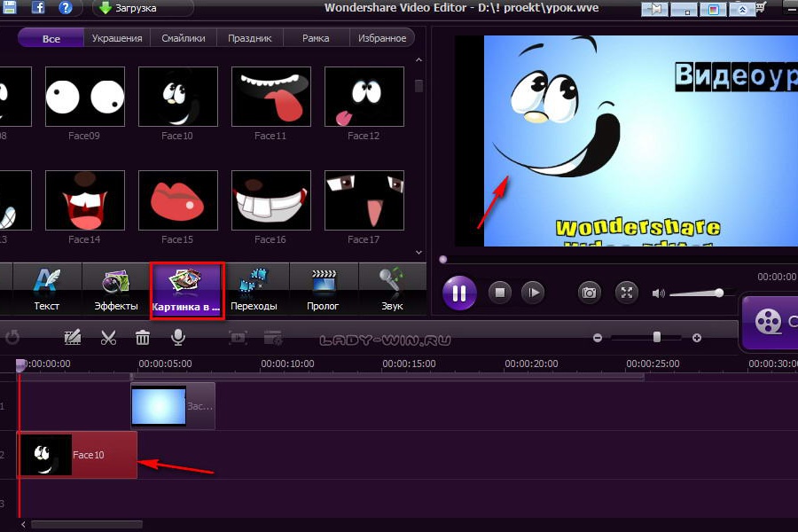Click the trash delete icon
The height and width of the screenshot is (532, 798).
(x=143, y=337)
